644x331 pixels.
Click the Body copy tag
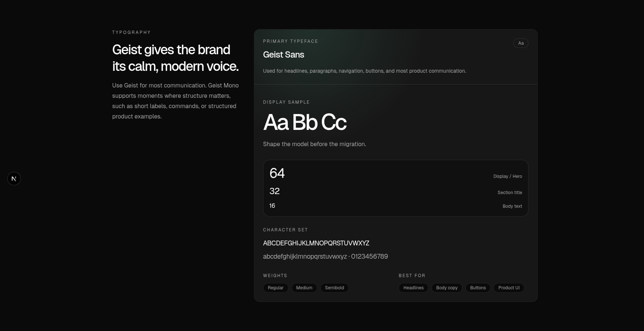pyautogui.click(x=447, y=288)
